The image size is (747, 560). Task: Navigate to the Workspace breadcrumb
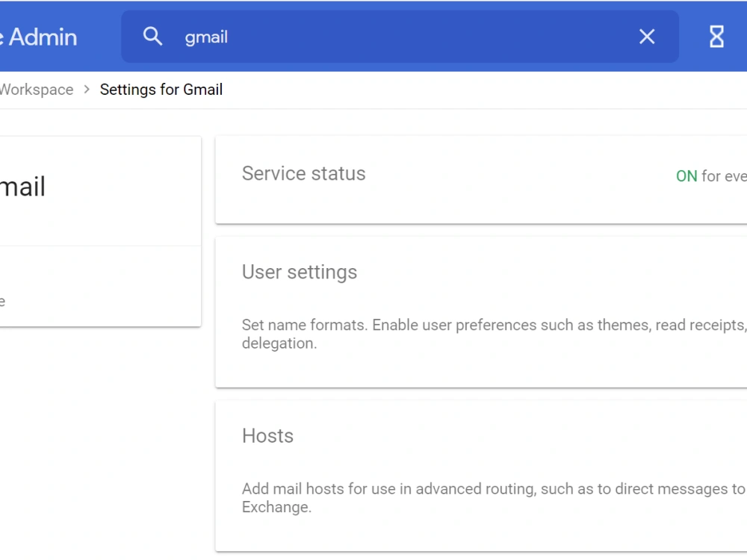(x=37, y=90)
